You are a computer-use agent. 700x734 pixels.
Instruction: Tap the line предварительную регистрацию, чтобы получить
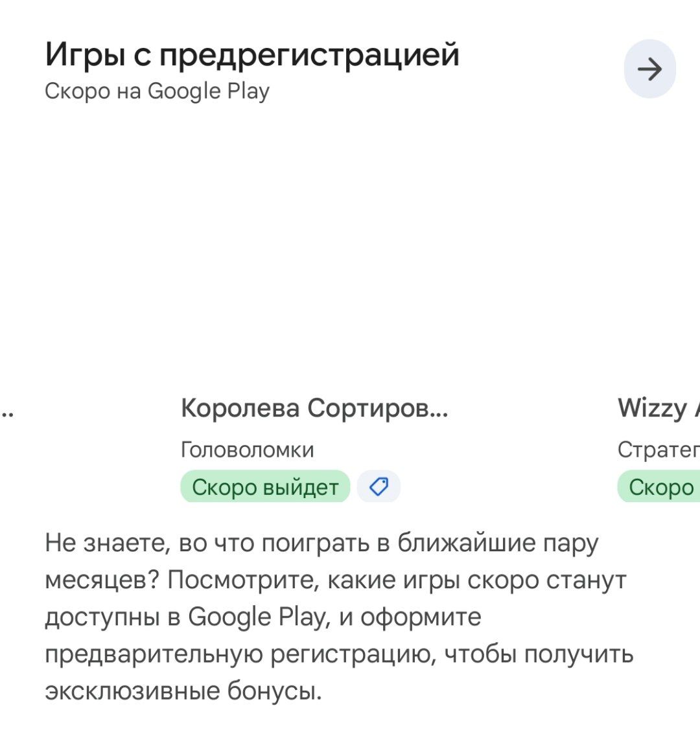click(338, 654)
